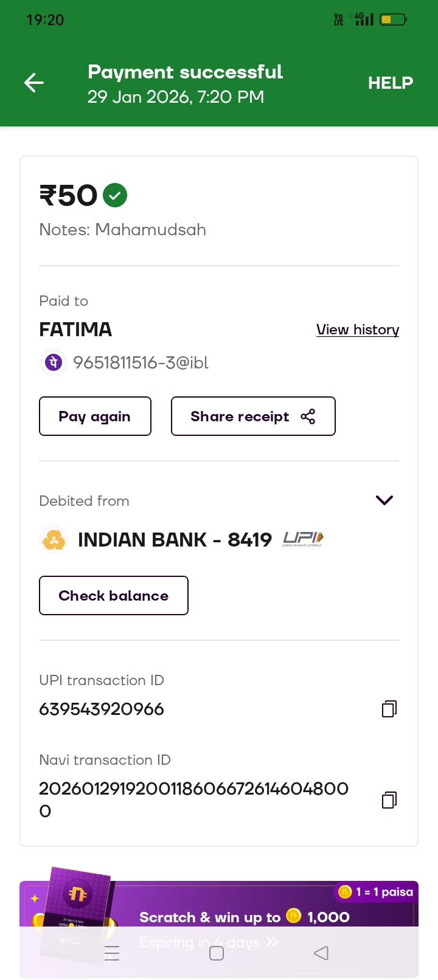Tap the UPI logo beside bank name
The width and height of the screenshot is (438, 980).
point(303,539)
